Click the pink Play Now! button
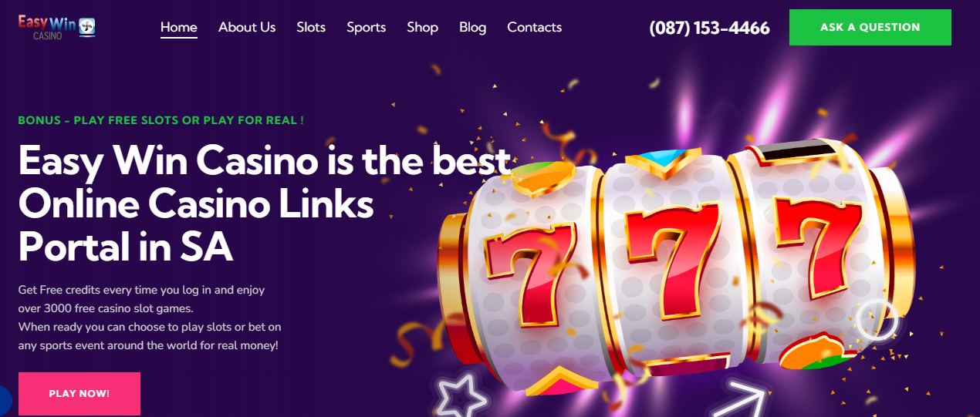The height and width of the screenshot is (417, 980). (x=79, y=394)
